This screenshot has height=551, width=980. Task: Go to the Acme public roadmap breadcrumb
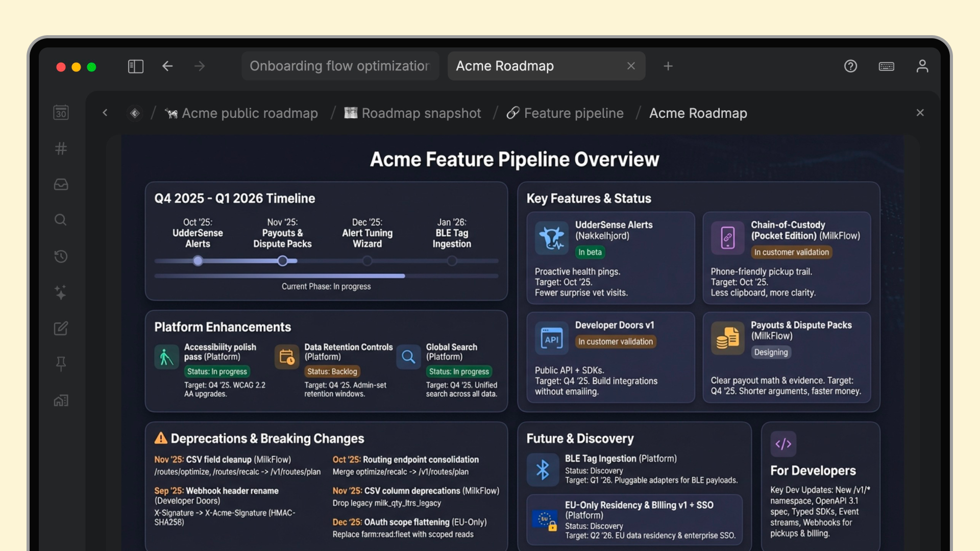pyautogui.click(x=249, y=113)
